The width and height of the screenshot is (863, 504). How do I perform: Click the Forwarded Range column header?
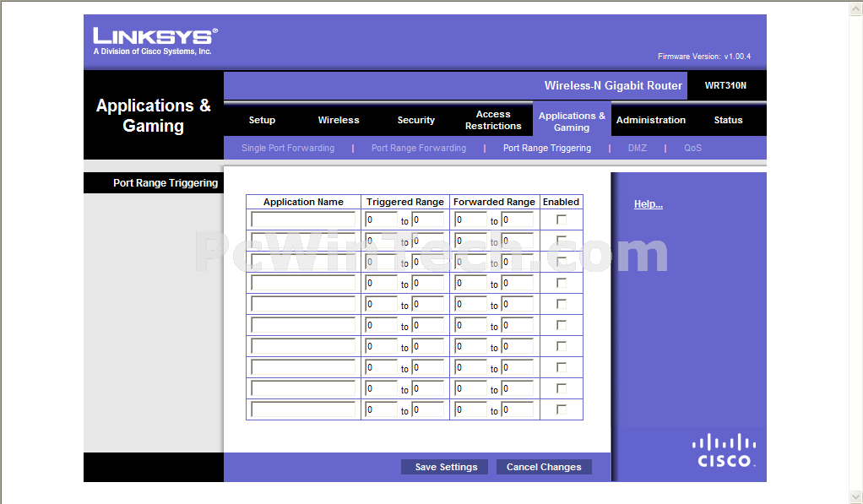tap(494, 202)
